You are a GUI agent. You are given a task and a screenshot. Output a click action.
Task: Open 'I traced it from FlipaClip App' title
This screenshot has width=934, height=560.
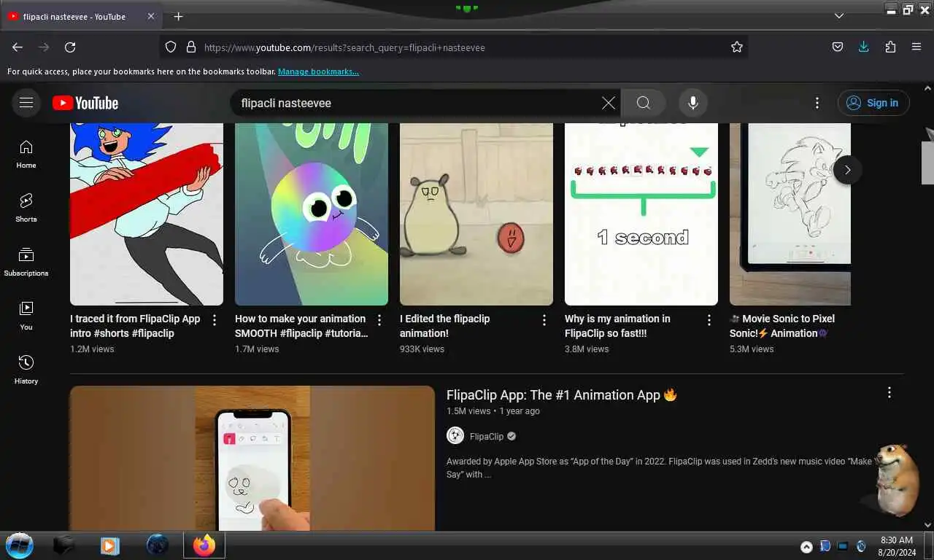point(135,326)
